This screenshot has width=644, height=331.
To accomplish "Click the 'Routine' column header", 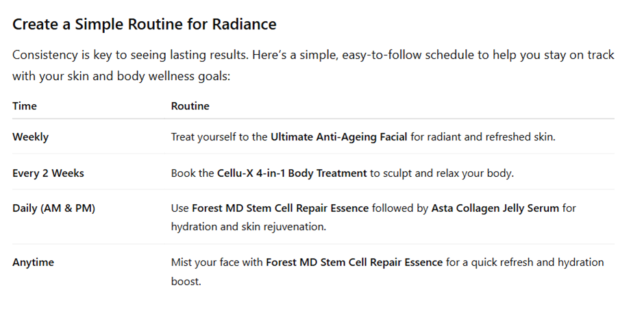I will (190, 106).
